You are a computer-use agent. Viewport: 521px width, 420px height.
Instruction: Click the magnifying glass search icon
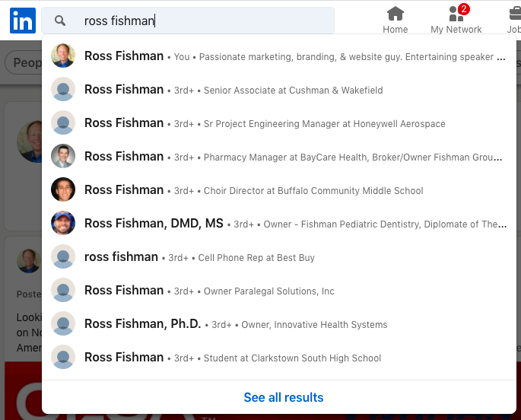pos(60,21)
